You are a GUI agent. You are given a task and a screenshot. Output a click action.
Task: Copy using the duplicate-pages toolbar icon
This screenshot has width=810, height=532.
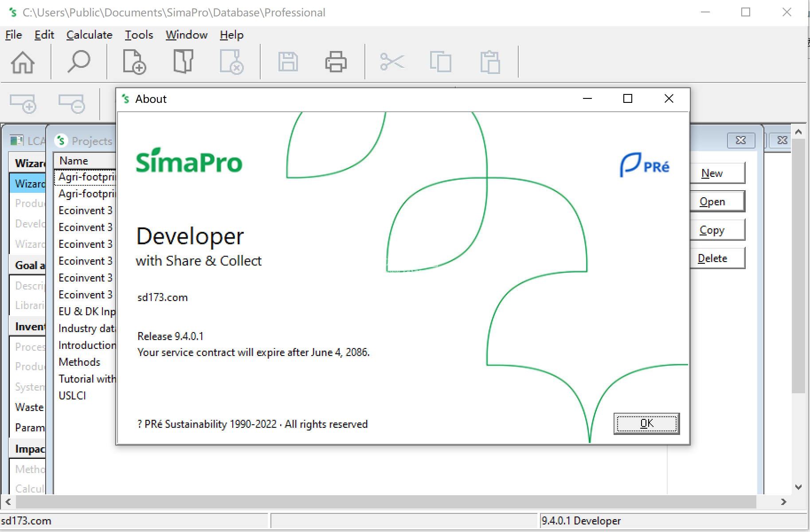440,62
